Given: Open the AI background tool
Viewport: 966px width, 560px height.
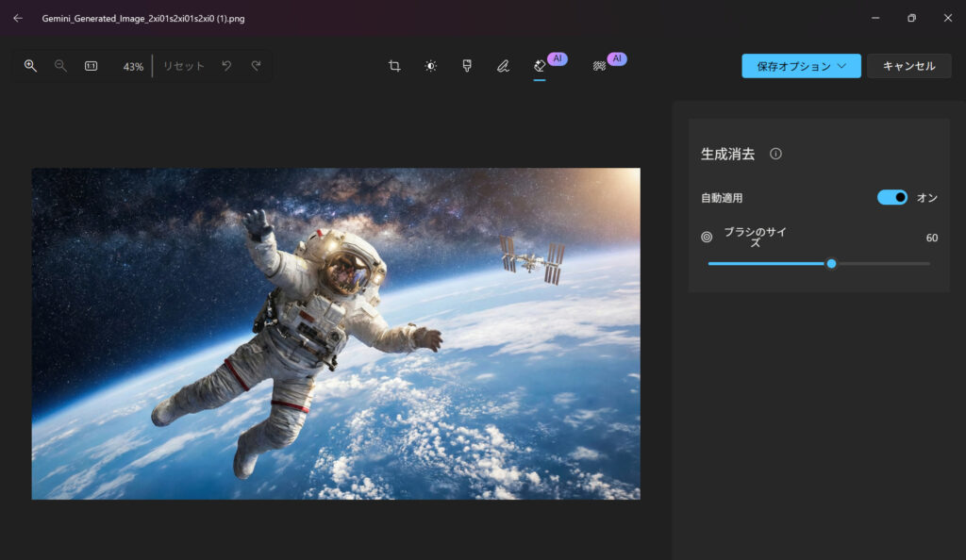Looking at the screenshot, I should point(599,66).
